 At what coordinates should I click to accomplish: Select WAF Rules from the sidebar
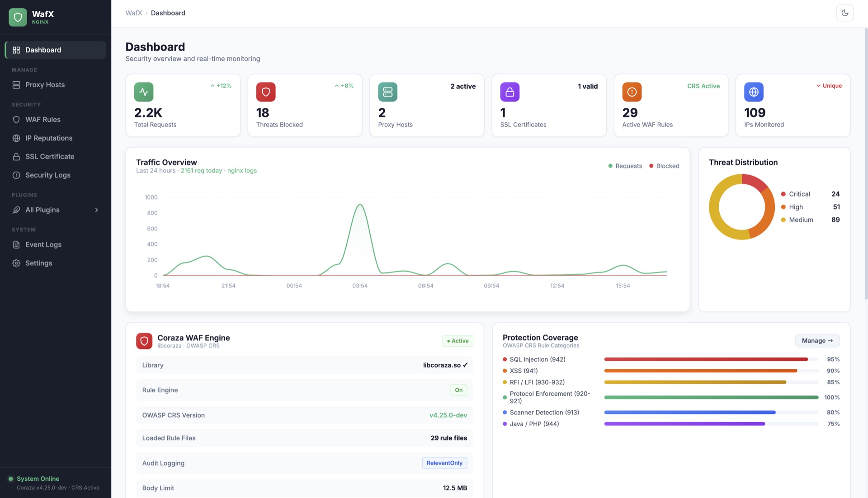coord(43,119)
